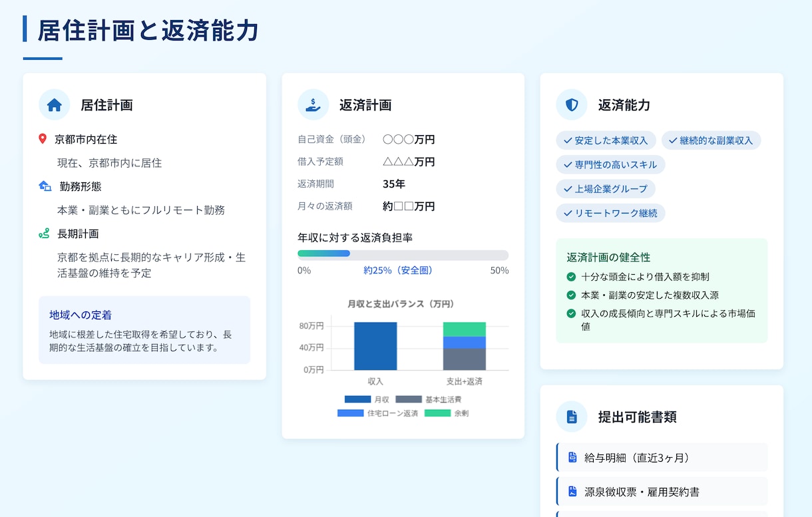The width and height of the screenshot is (812, 517).
Task: Click the 継続的な副業収入 tag
Action: click(711, 140)
